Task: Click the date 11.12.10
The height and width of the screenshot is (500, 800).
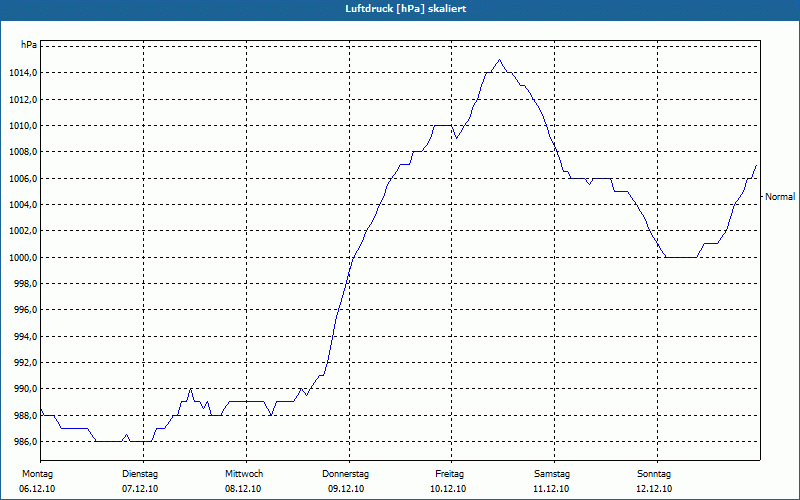Action: pyautogui.click(x=551, y=489)
